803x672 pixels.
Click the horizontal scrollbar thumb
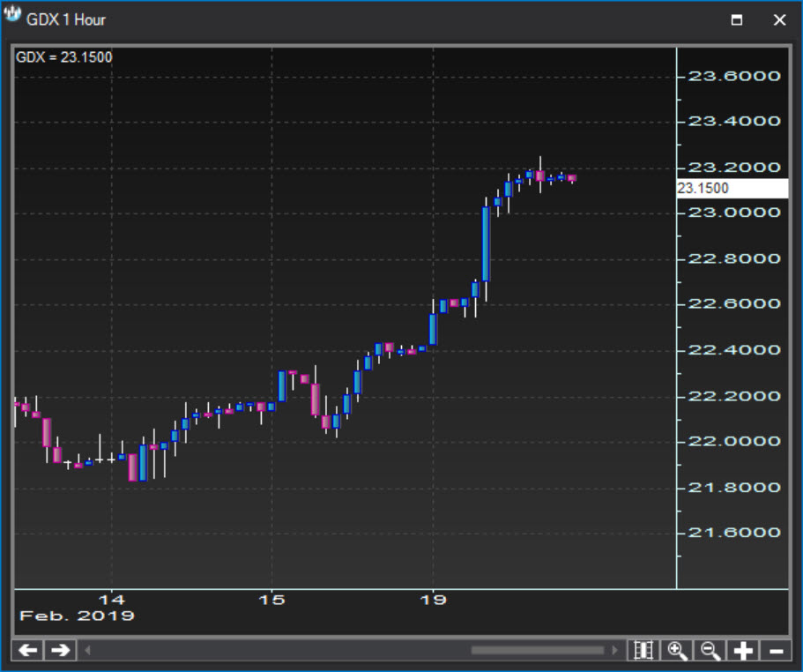pyautogui.click(x=538, y=651)
